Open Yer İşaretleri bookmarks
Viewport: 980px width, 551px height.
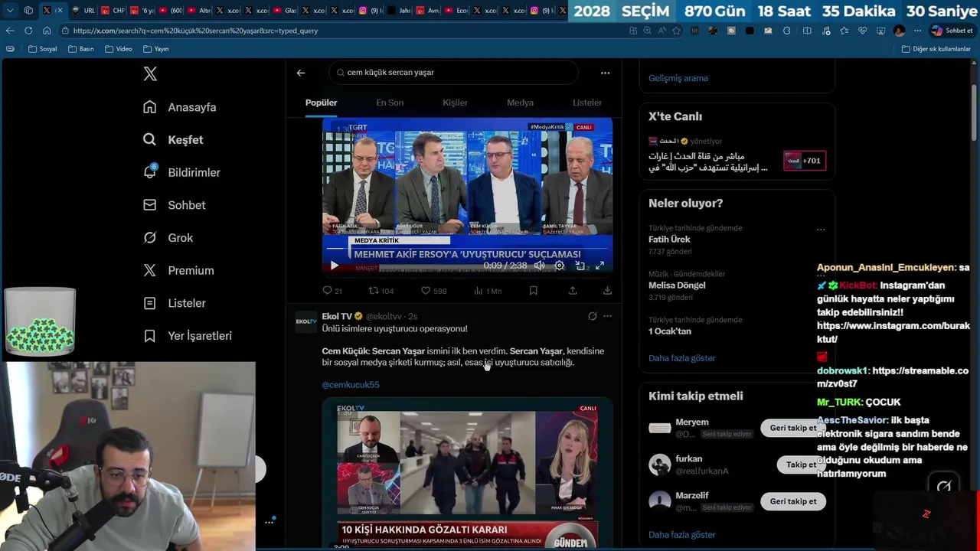point(188,336)
